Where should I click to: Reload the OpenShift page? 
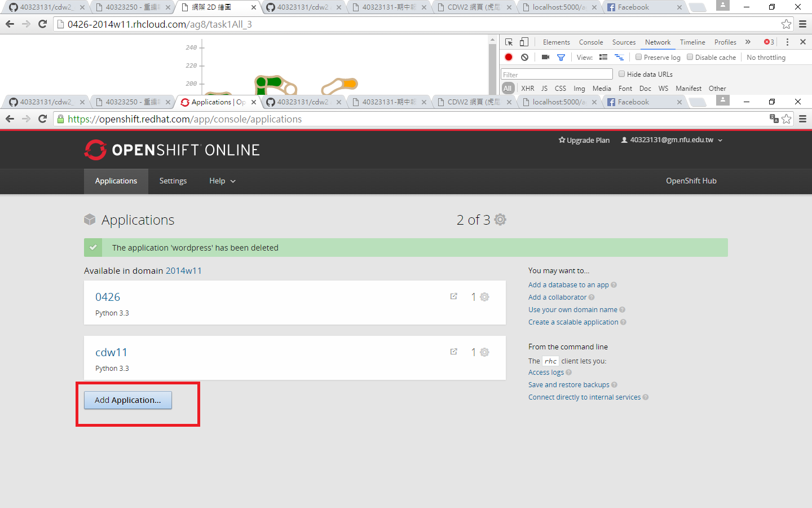42,119
